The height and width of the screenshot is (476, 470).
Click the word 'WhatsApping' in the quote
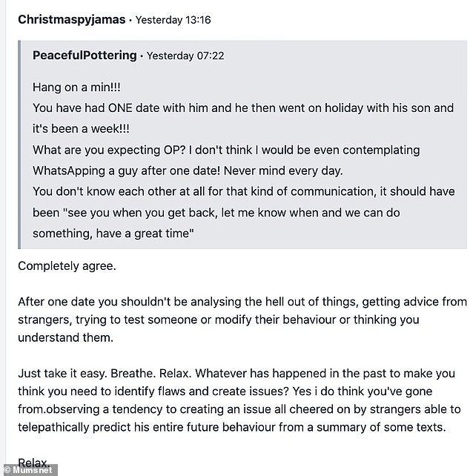[x=69, y=171]
